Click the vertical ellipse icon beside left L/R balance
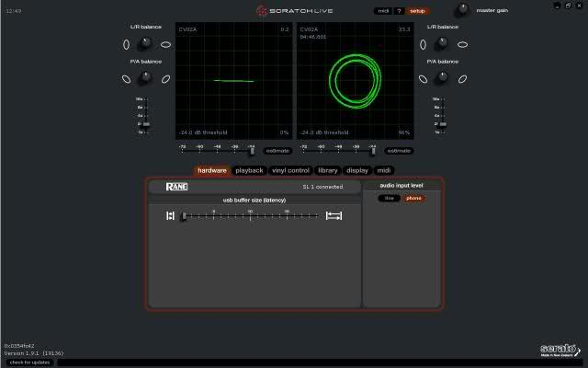Viewport: 588px width, 368px height. [x=127, y=45]
